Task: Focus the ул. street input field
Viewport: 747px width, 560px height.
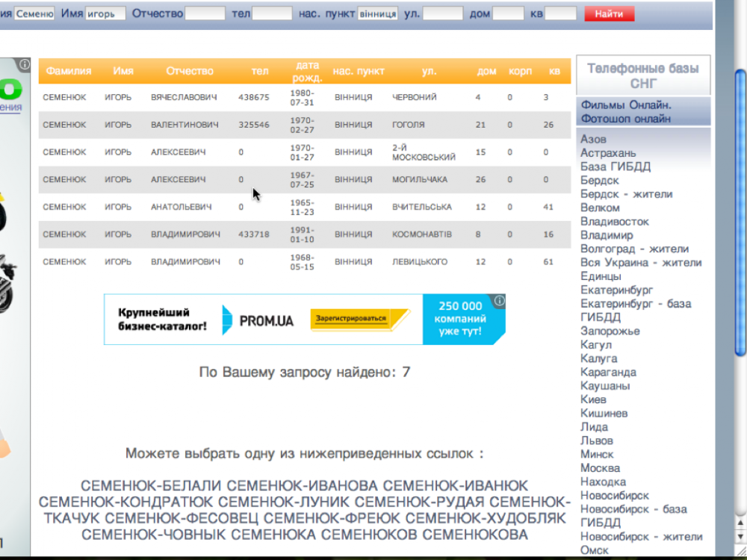Action: coord(443,13)
